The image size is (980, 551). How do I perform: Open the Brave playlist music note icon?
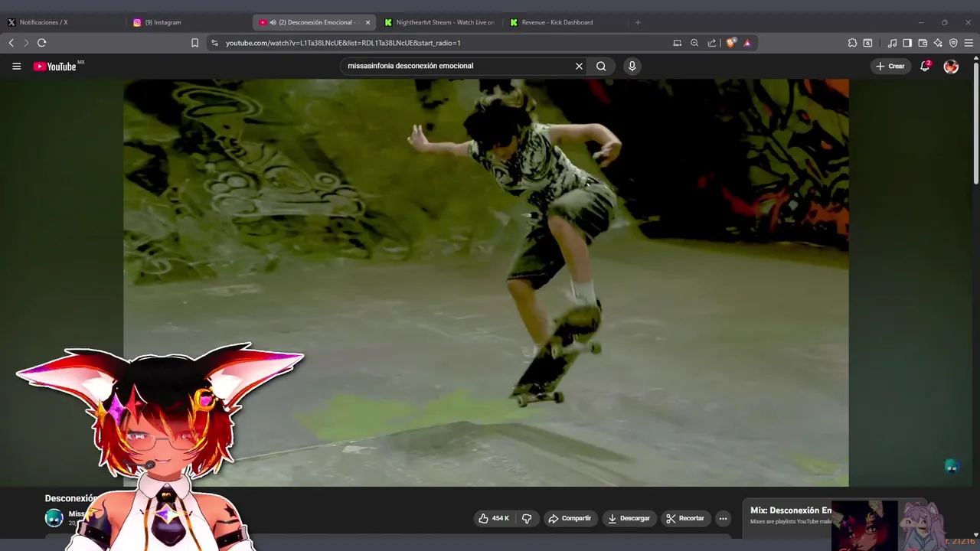[x=892, y=43]
